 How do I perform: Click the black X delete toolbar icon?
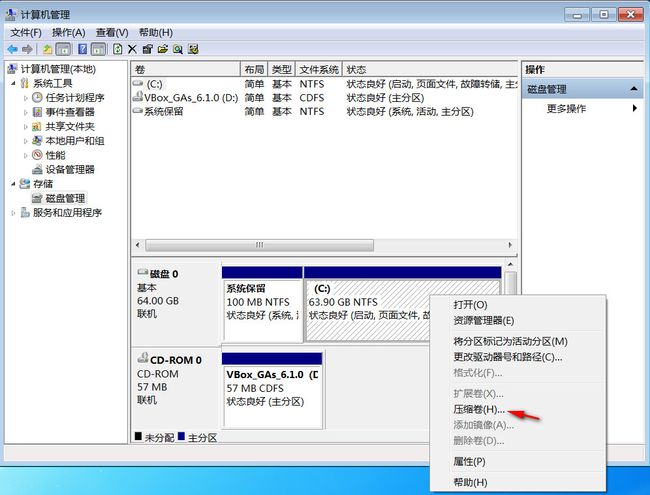132,49
